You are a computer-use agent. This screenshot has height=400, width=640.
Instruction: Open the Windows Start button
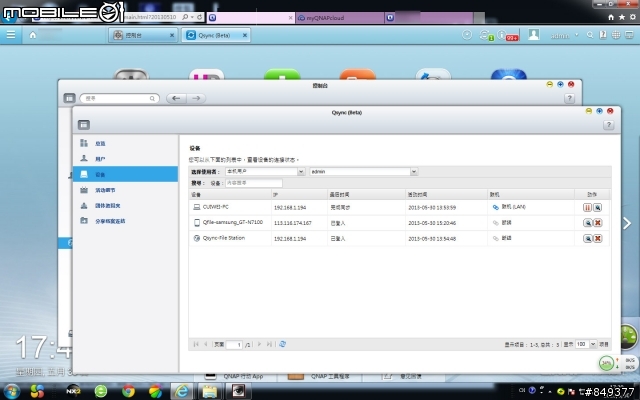coord(11,391)
